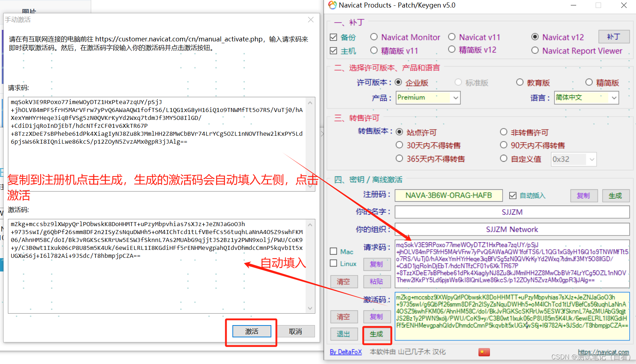Select the Navicat Monitor radio option
This screenshot has width=636, height=364.
[374, 37]
